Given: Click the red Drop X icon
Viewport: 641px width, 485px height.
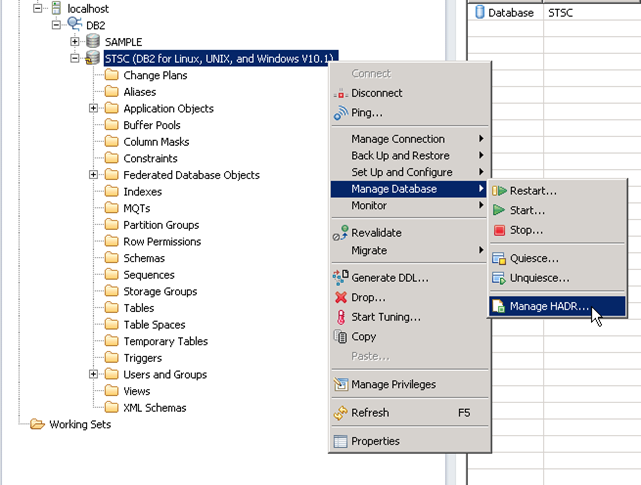Looking at the screenshot, I should pyautogui.click(x=341, y=297).
